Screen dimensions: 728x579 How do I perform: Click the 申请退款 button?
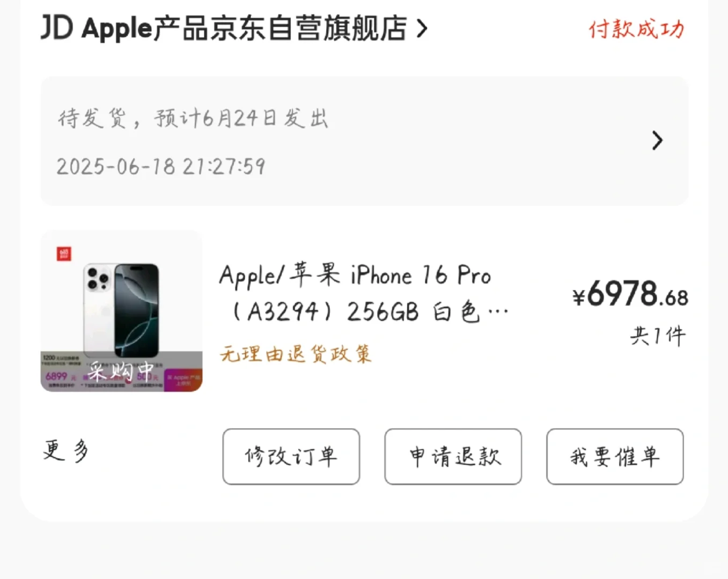point(453,457)
